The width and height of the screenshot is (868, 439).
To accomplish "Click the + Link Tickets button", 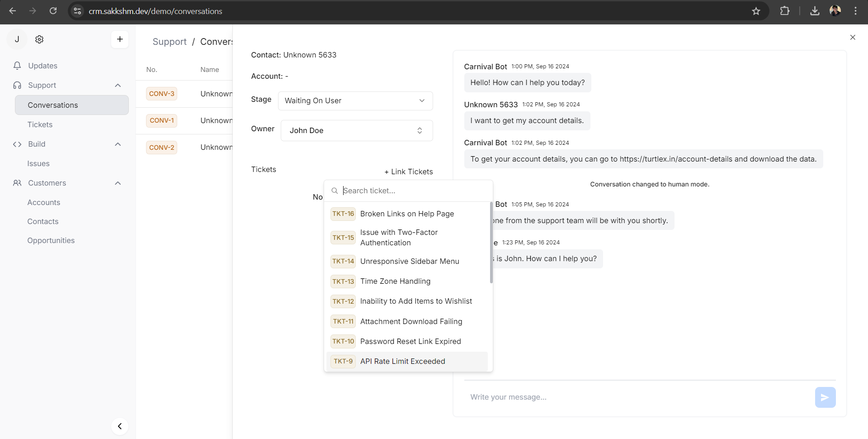I will [409, 172].
